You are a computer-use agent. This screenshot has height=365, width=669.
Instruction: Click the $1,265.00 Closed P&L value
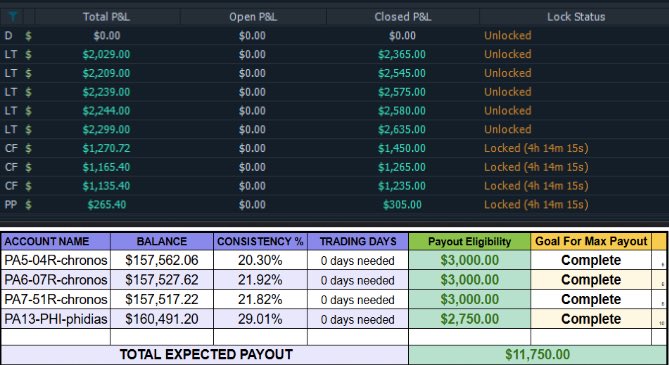(x=402, y=167)
